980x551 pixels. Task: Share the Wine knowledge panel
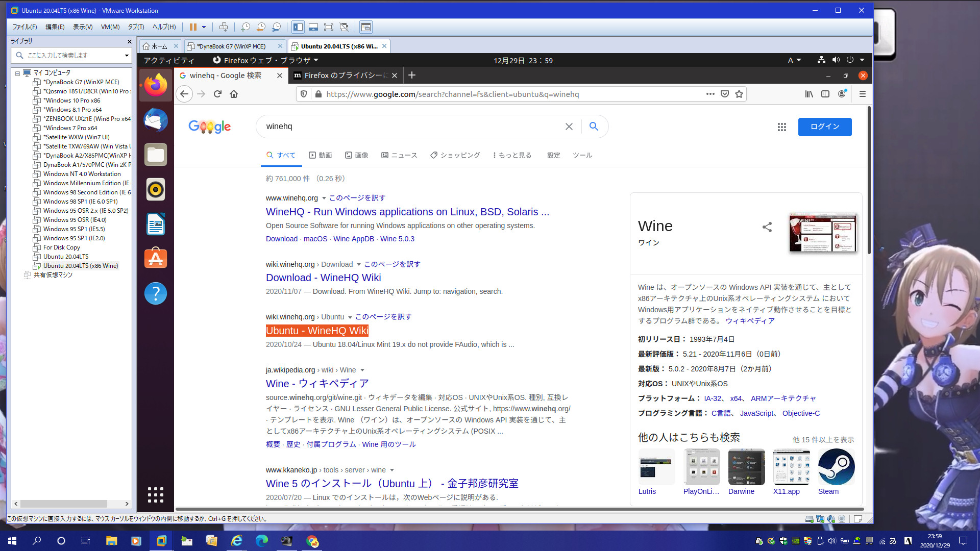(767, 227)
